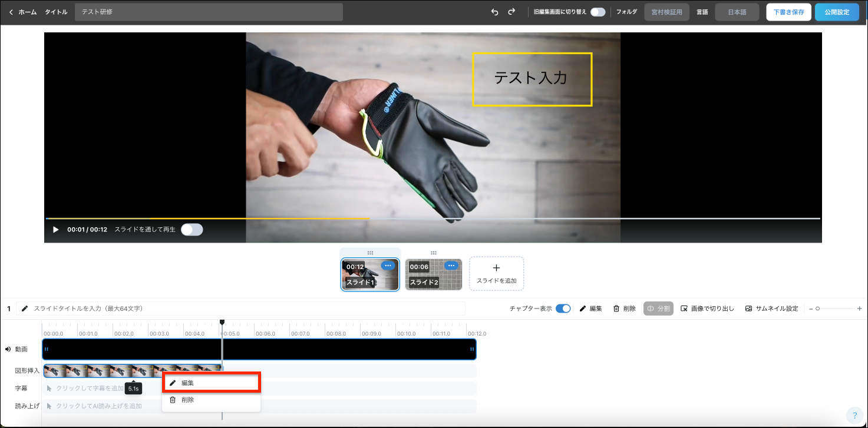868x428 pixels.
Task: Select the black 動画 track clip
Action: coord(259,349)
